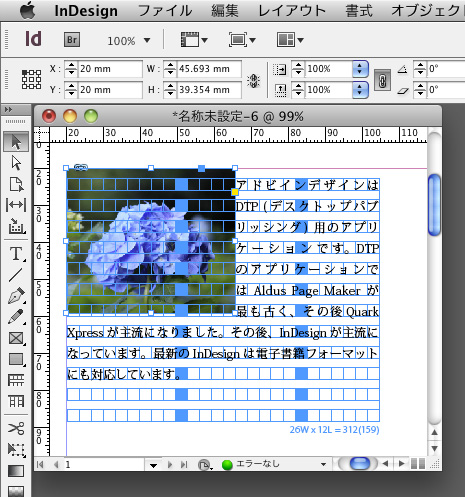Select the Rectangle tool
465x497 pixels.
click(16, 359)
